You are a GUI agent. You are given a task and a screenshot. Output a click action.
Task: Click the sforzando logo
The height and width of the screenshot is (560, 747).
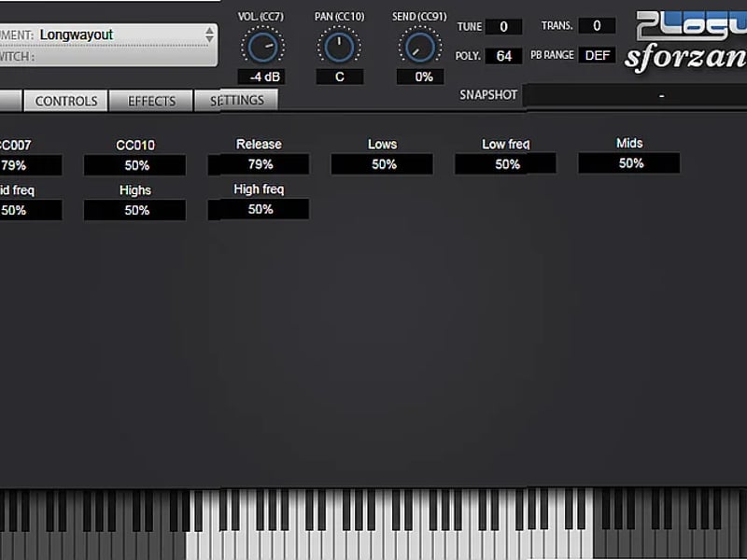coord(702,53)
